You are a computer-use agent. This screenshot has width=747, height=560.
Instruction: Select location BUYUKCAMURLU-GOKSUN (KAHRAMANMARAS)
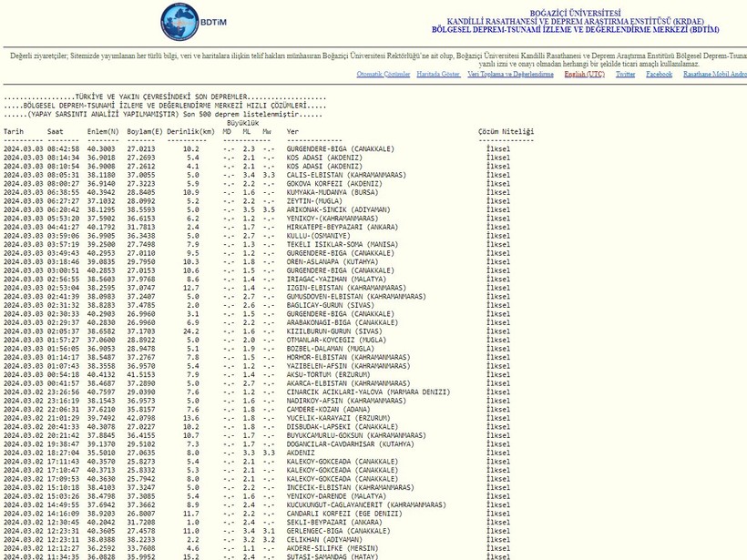(356, 436)
